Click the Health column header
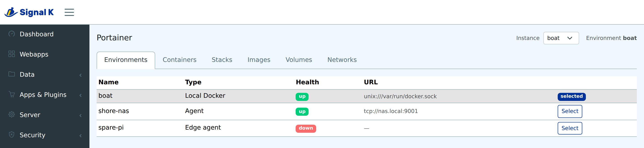Viewport: 644px width, 148px height. click(307, 82)
